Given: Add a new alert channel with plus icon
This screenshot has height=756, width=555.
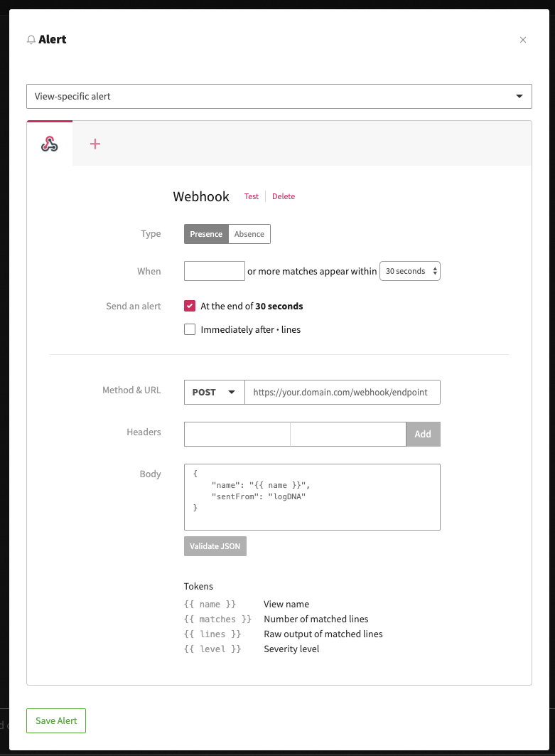Looking at the screenshot, I should click(x=95, y=144).
